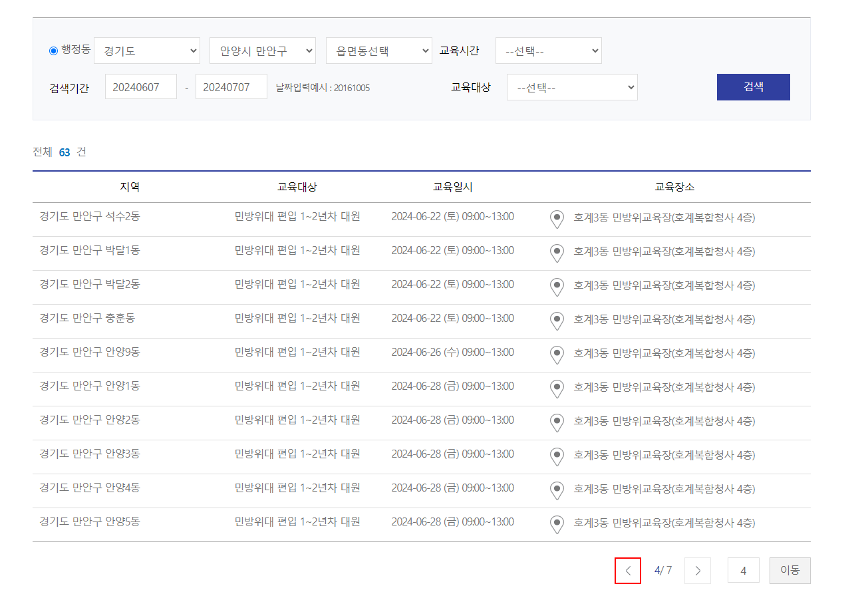The height and width of the screenshot is (594, 868).
Task: Click the previous page arrow icon
Action: (x=627, y=570)
